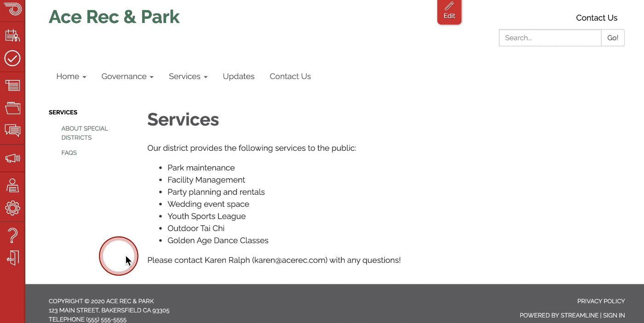Open the files folder icon in sidebar
This screenshot has width=644, height=323.
12,108
